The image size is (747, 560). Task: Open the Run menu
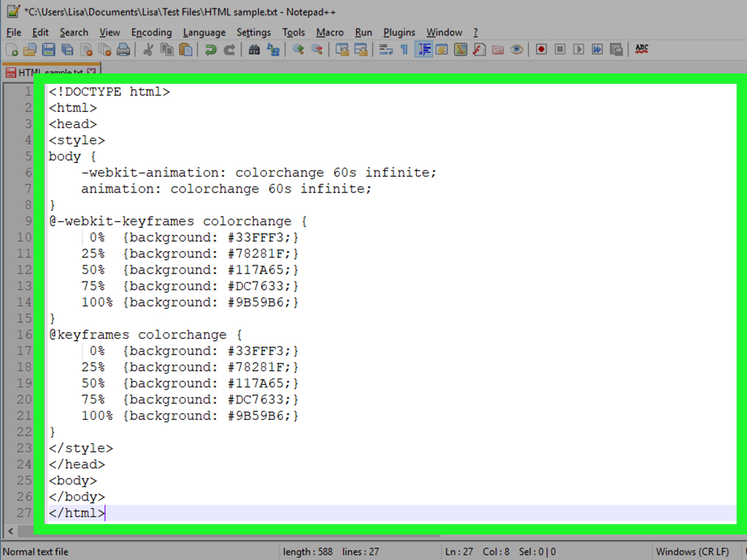coord(364,32)
